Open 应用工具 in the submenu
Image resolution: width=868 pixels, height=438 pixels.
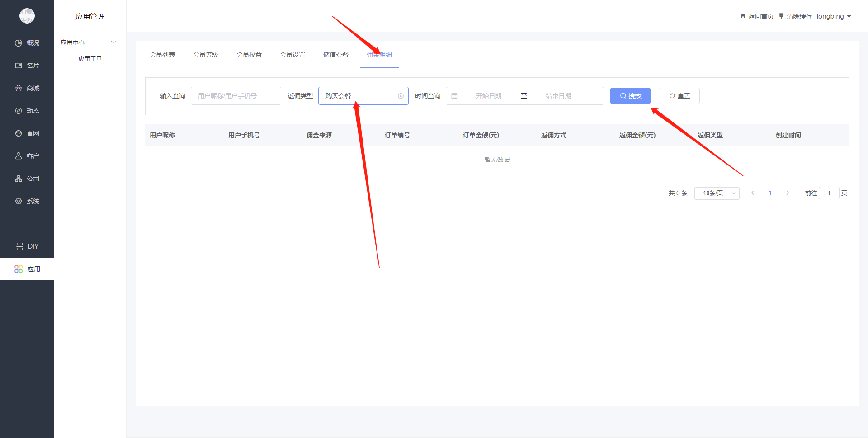point(90,59)
